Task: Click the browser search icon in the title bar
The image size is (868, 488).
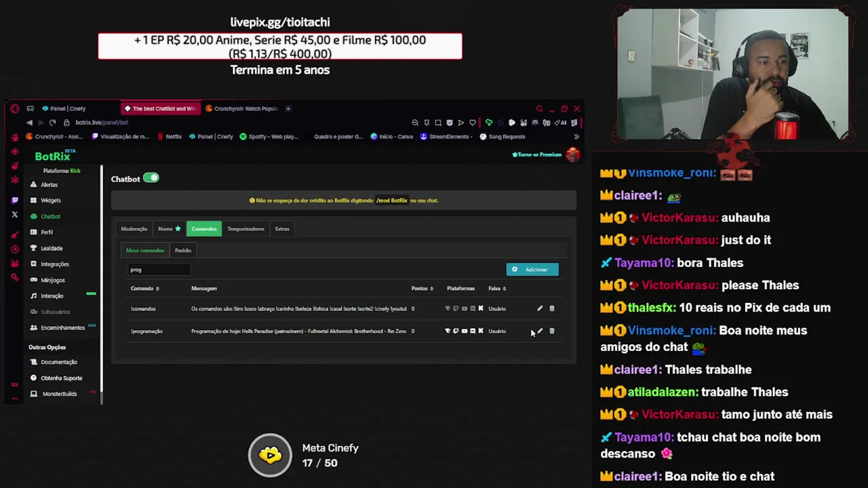Action: pyautogui.click(x=539, y=108)
